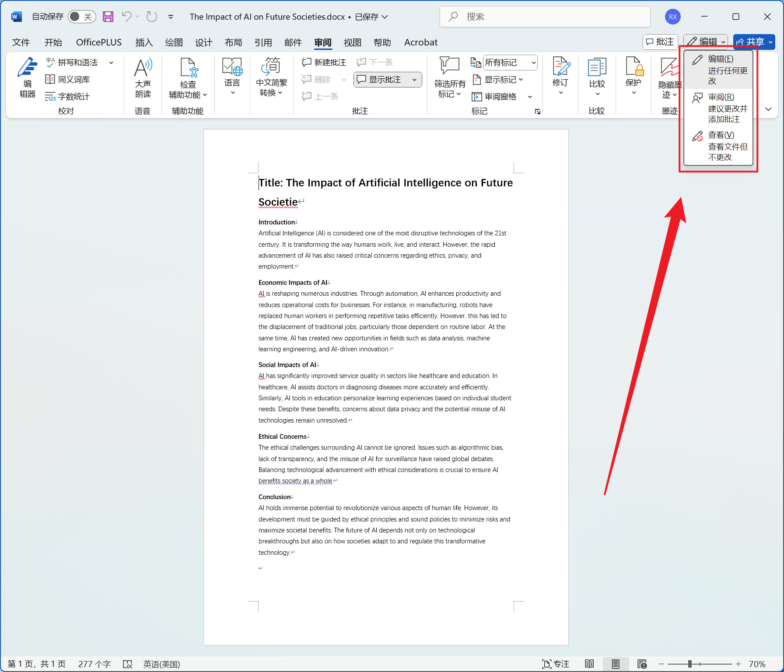This screenshot has width=784, height=672.
Task: Click the Read Aloud icon
Action: pos(143,77)
